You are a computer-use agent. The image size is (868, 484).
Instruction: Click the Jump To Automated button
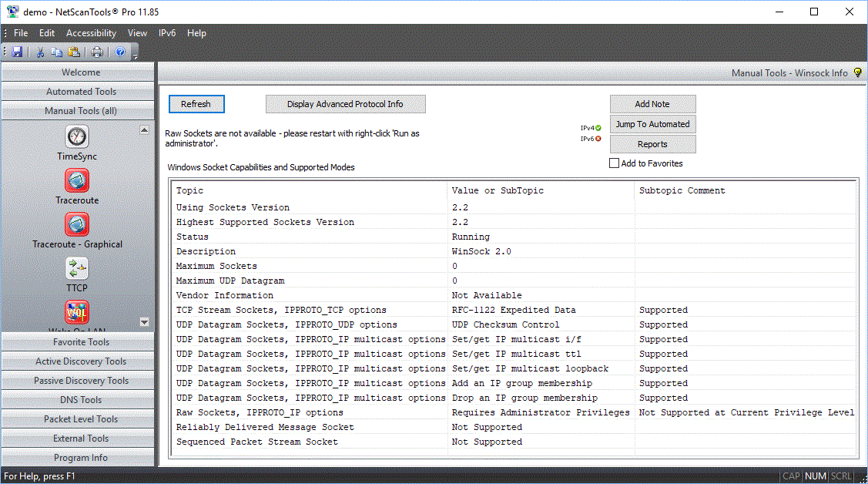[x=652, y=124]
